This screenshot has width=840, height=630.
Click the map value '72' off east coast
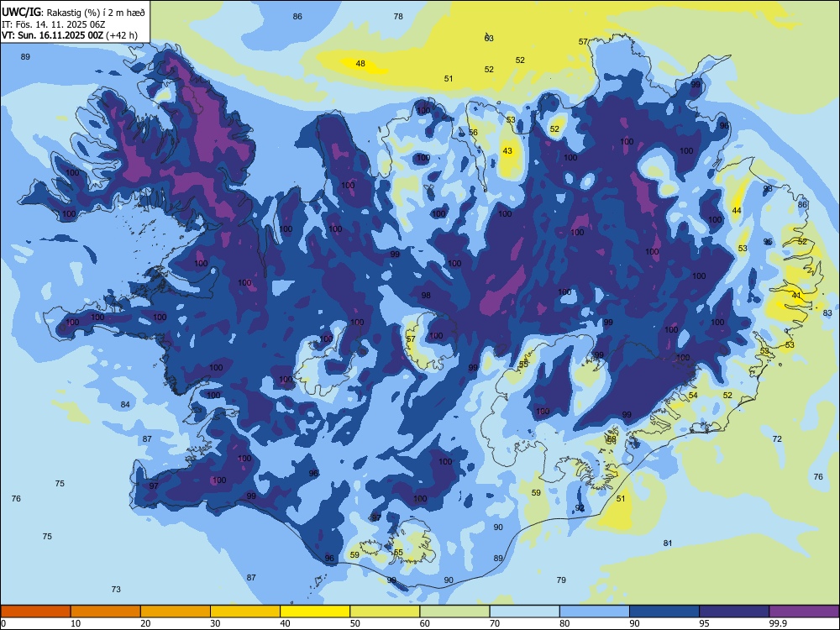pyautogui.click(x=777, y=438)
